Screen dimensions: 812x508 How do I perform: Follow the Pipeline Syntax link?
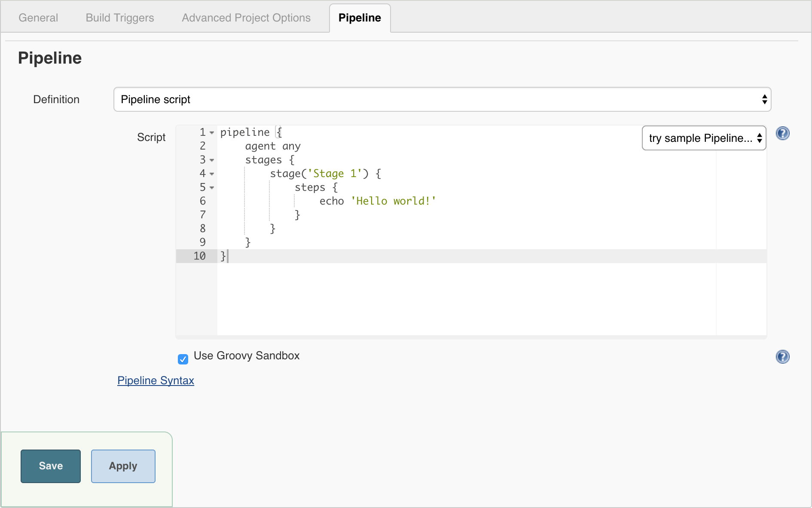[156, 380]
